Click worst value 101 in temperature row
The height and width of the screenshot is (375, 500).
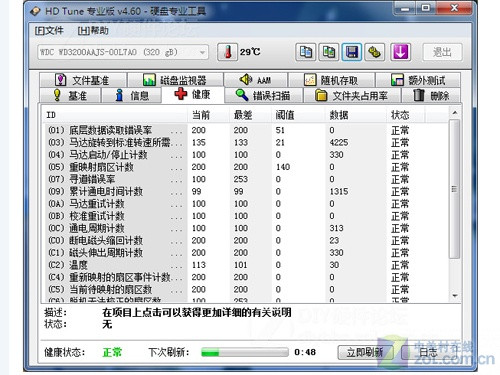[x=240, y=265]
